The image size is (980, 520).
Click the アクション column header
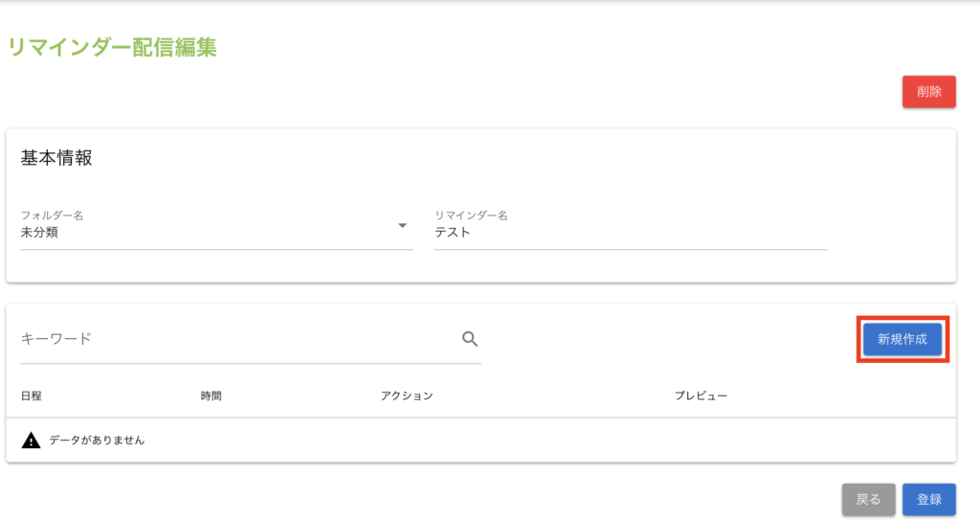(x=407, y=396)
